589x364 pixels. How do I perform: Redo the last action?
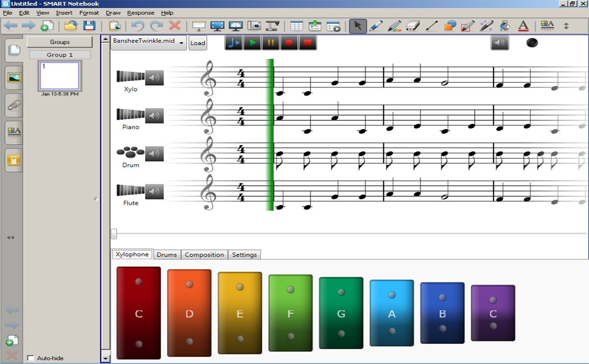[x=156, y=26]
